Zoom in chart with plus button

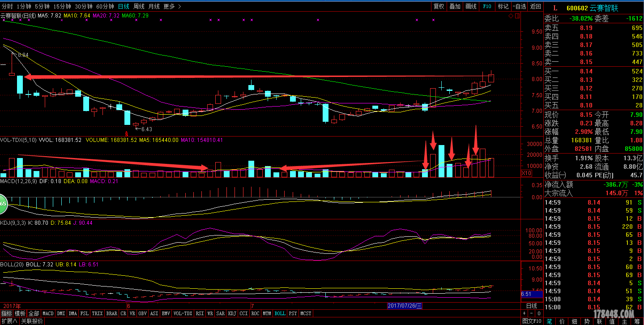[524, 313]
